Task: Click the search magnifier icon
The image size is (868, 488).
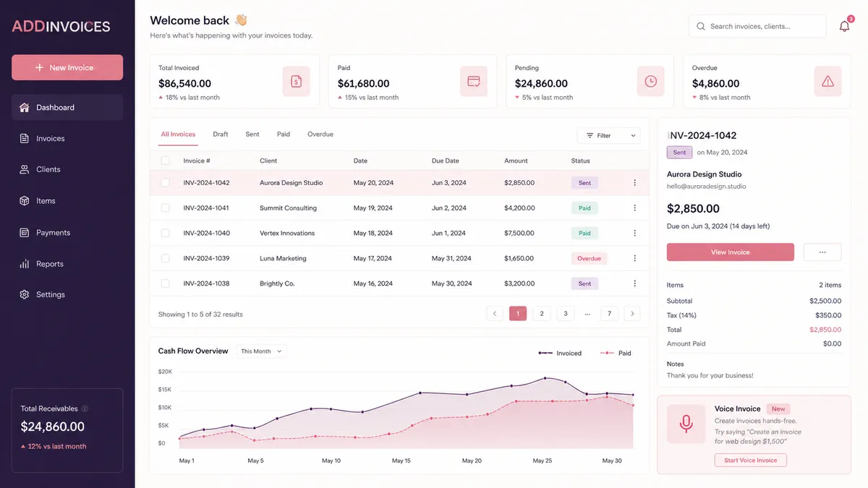Action: [700, 26]
